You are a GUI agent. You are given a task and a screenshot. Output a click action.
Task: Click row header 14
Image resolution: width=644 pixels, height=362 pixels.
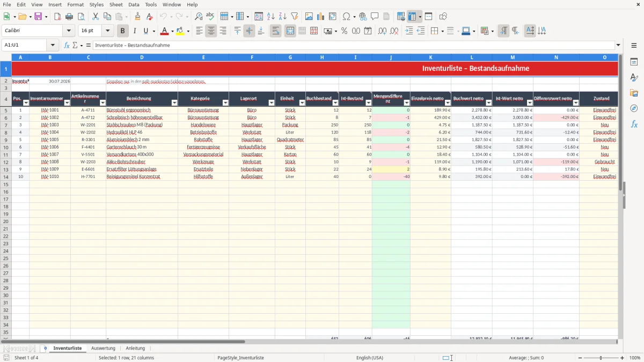pos(5,176)
